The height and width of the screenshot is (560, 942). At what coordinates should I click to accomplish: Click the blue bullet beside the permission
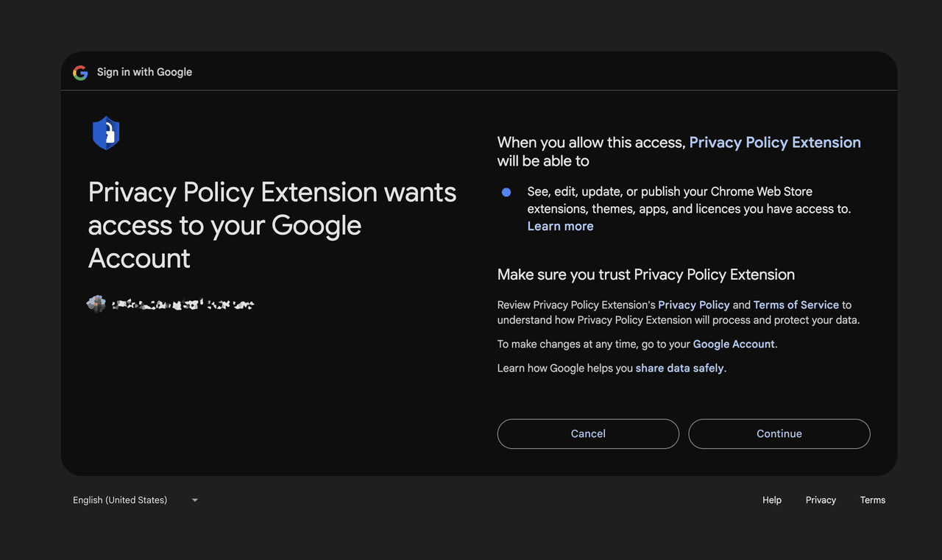pyautogui.click(x=506, y=192)
